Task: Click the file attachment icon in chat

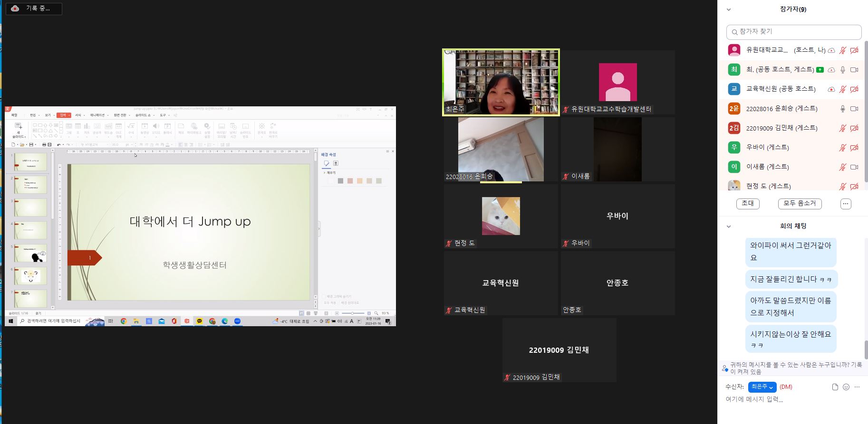Action: coord(835,387)
